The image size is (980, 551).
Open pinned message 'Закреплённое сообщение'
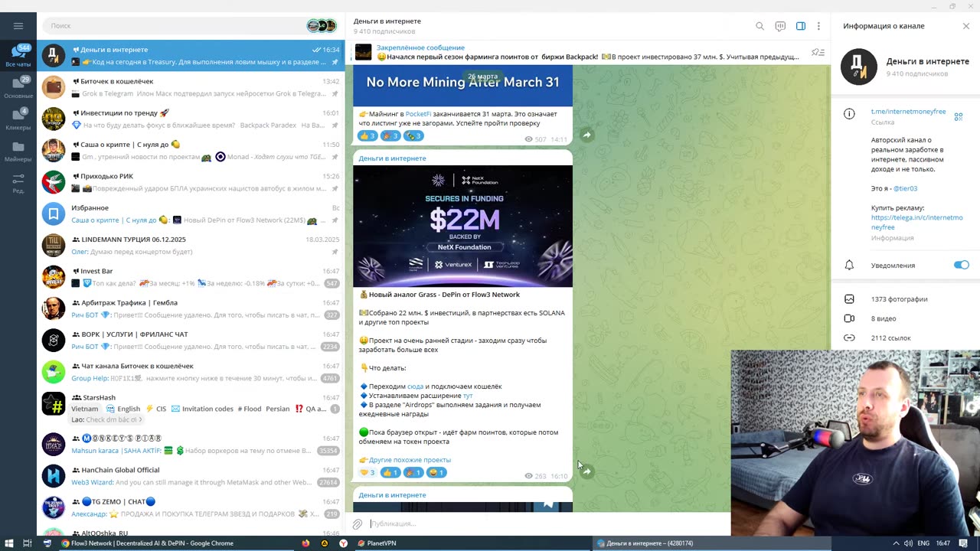578,53
